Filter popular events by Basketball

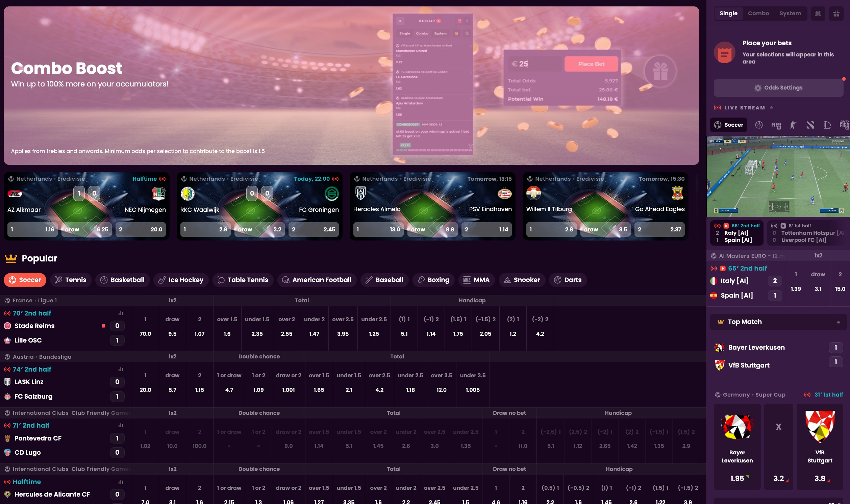pos(123,280)
